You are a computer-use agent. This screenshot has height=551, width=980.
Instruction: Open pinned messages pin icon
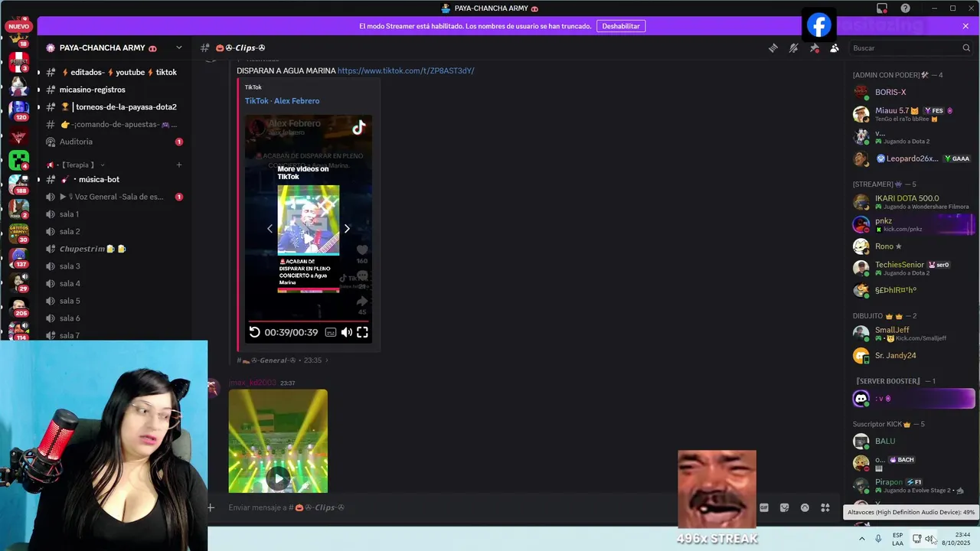(x=815, y=47)
